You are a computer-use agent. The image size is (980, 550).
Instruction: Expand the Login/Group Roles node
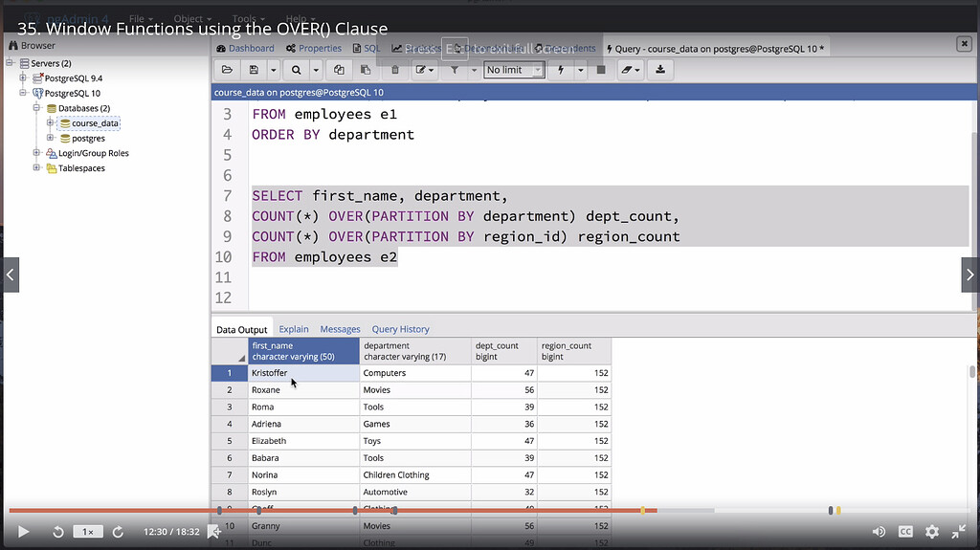point(37,152)
